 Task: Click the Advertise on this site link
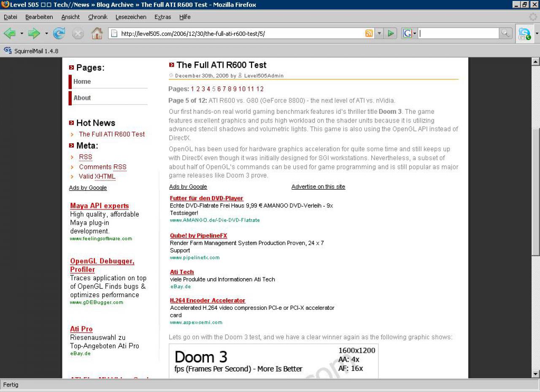pyautogui.click(x=318, y=187)
